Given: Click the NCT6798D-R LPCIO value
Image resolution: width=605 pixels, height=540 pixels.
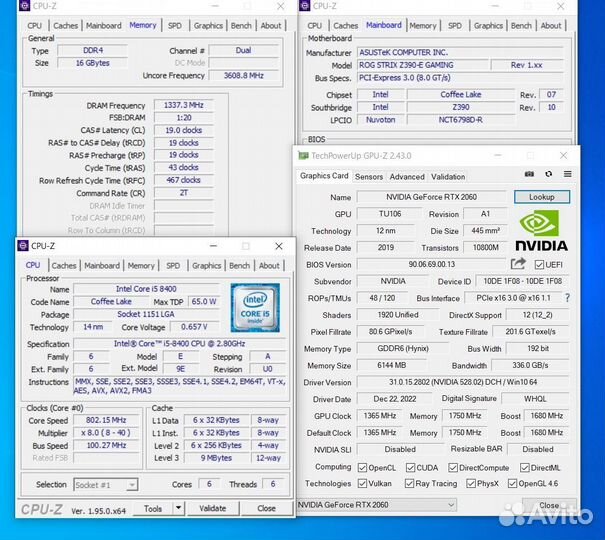Looking at the screenshot, I should [x=460, y=120].
